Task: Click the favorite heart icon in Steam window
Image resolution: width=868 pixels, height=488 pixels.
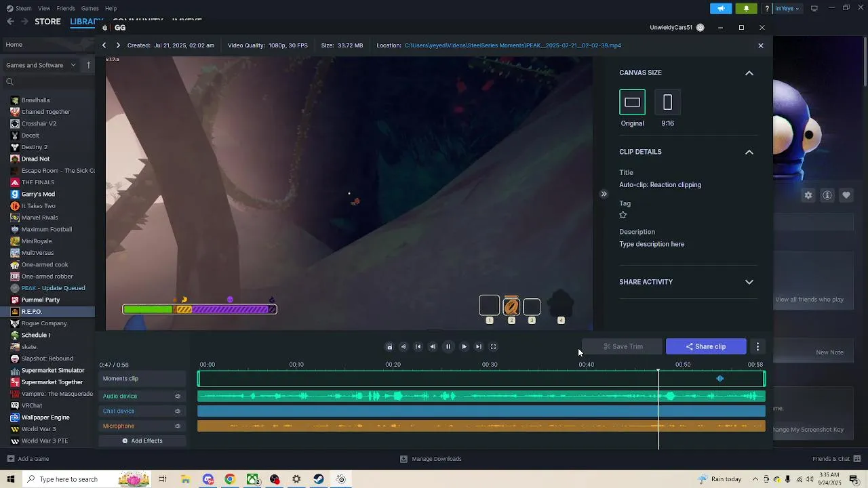Action: tap(846, 195)
